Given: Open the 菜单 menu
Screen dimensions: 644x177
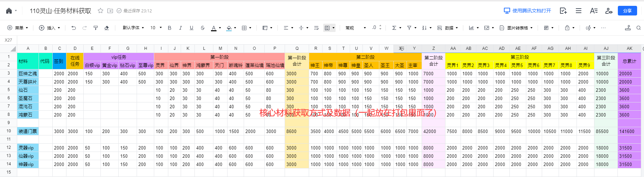Looking at the screenshot, I should 18,28.
